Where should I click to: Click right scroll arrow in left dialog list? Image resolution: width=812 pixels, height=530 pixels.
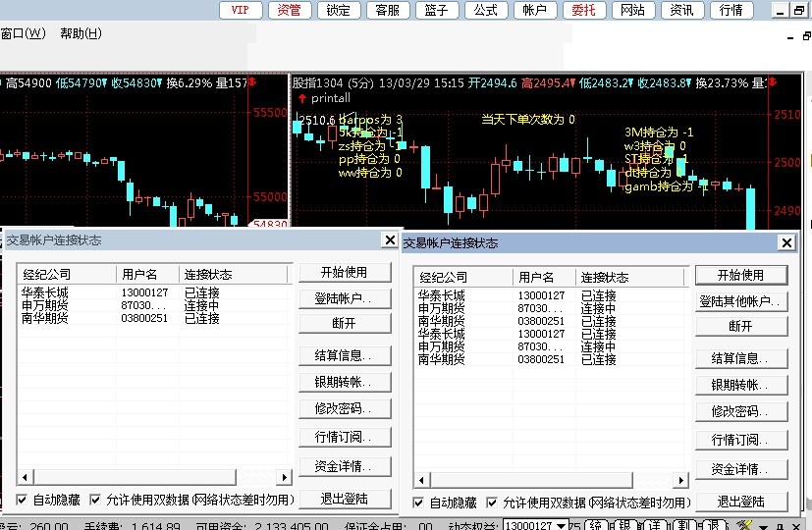pos(284,477)
